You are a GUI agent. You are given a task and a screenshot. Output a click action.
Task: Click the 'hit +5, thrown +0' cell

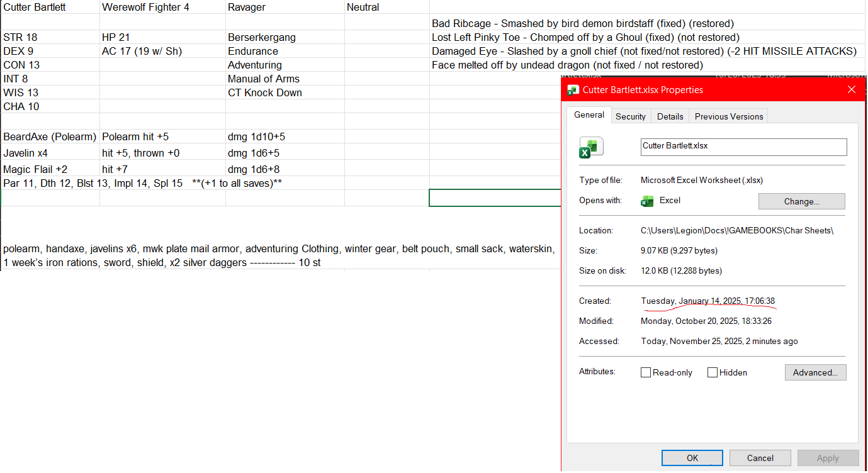pos(162,153)
